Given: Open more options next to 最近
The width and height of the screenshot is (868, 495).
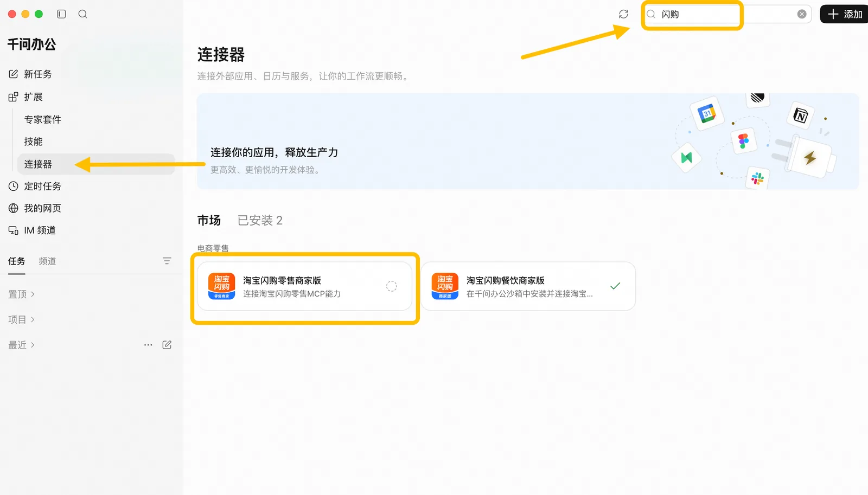Looking at the screenshot, I should tap(148, 345).
